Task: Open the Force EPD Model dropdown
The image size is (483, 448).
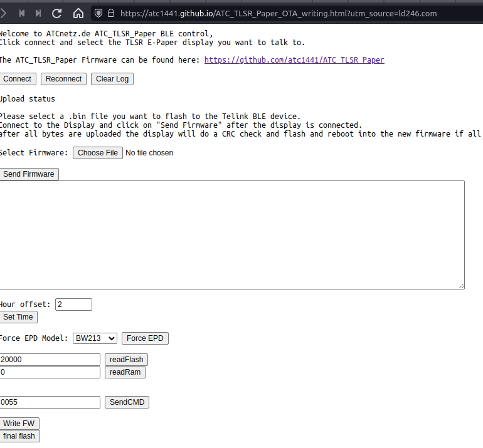Action: point(95,338)
